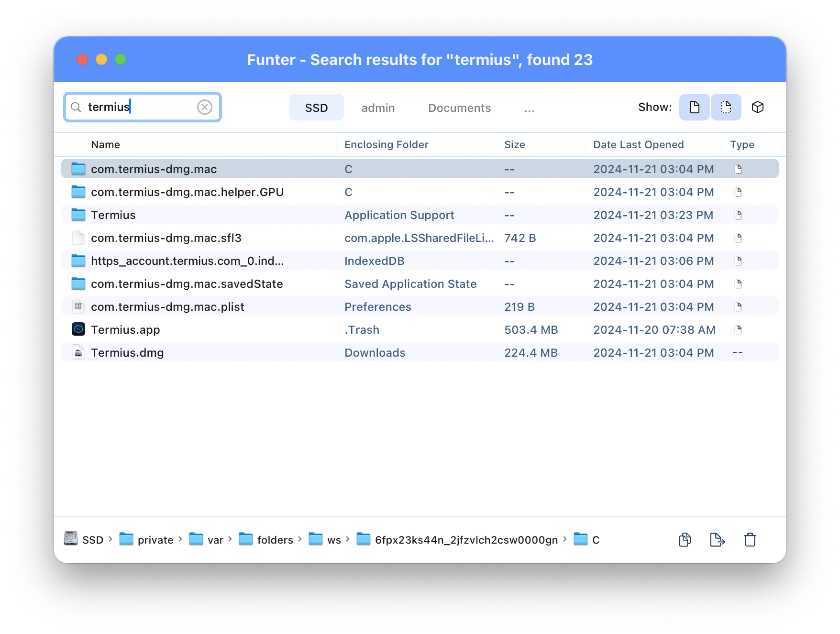Open the more locations ellipsis

point(529,109)
